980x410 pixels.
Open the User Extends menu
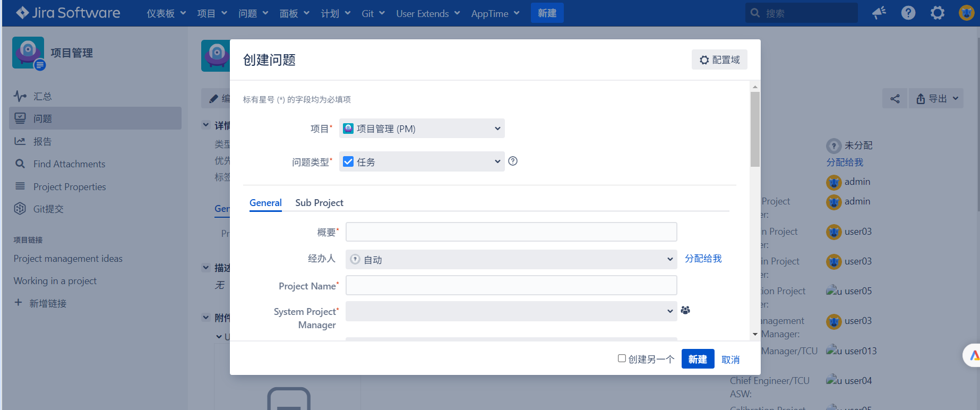coord(428,13)
